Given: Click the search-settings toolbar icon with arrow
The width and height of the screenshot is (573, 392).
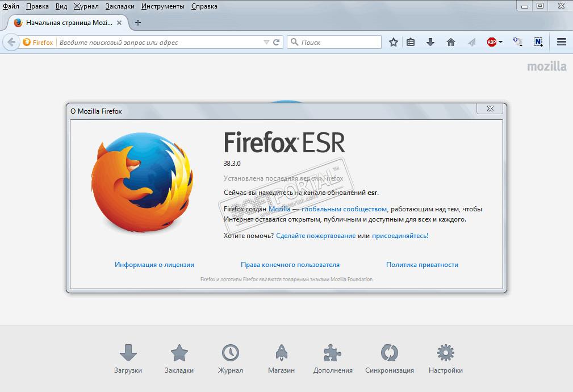Looking at the screenshot, I should (517, 43).
